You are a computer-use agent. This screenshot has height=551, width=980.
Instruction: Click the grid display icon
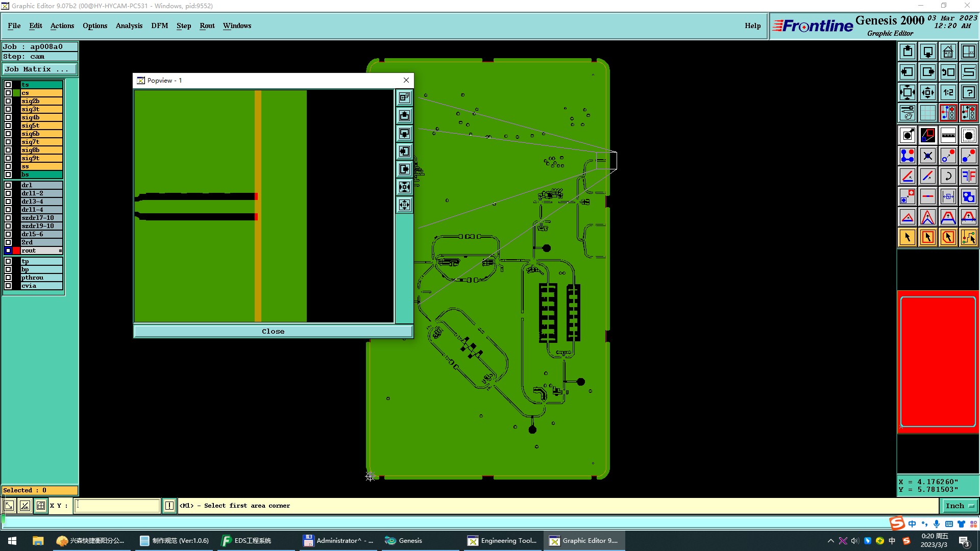(927, 113)
